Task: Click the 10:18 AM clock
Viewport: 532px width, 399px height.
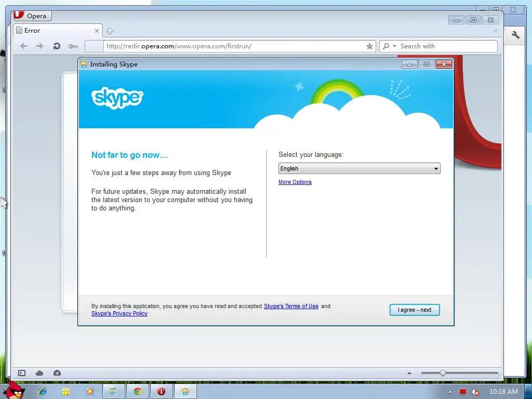Action: point(503,392)
